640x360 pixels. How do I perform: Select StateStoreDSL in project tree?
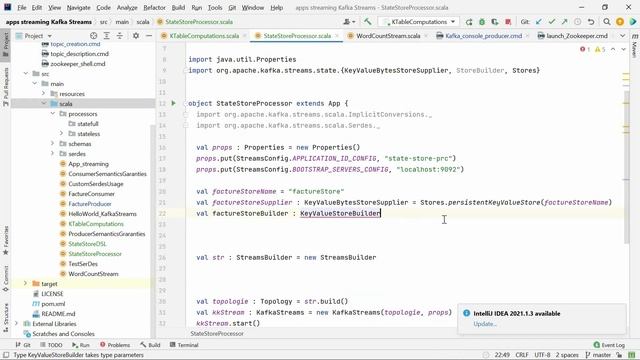point(87,244)
